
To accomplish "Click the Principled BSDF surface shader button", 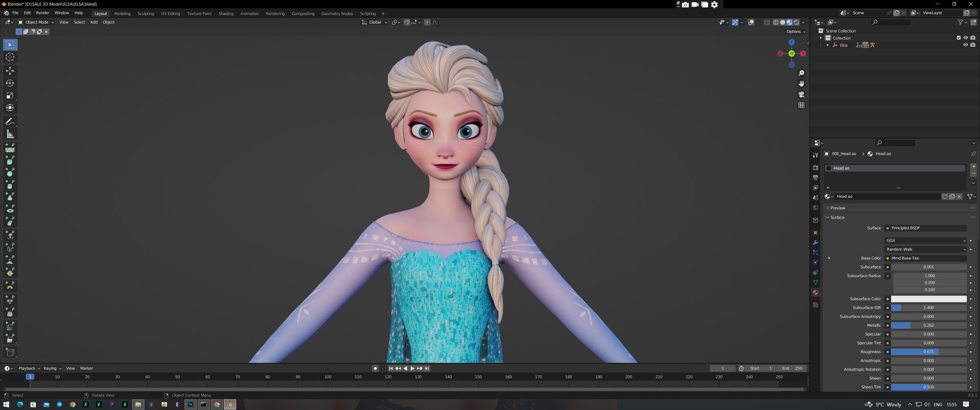I will click(925, 228).
